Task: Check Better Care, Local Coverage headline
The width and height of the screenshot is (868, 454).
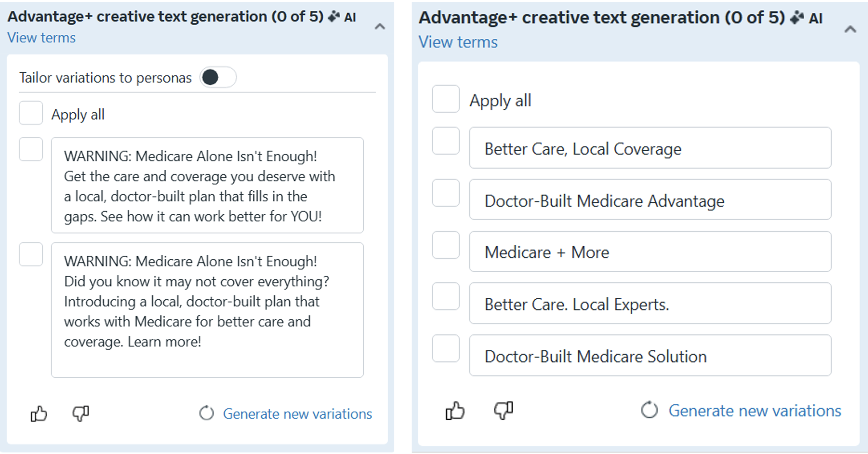Action: point(445,141)
